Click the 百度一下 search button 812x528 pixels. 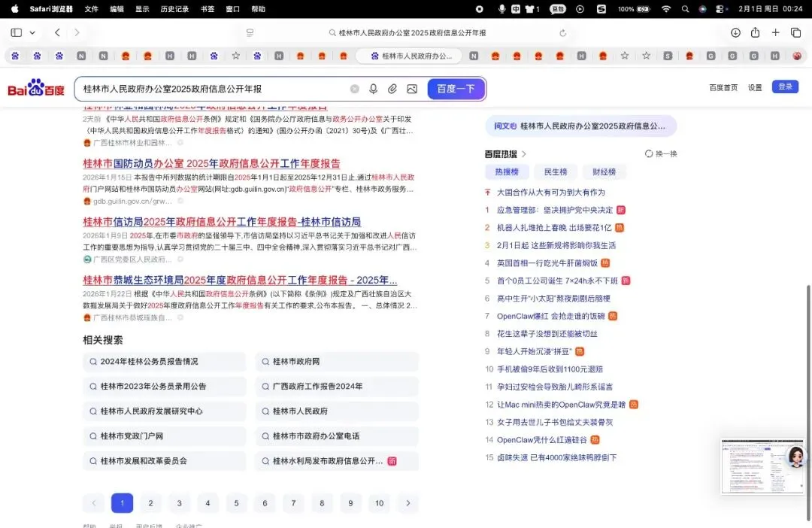coord(456,89)
